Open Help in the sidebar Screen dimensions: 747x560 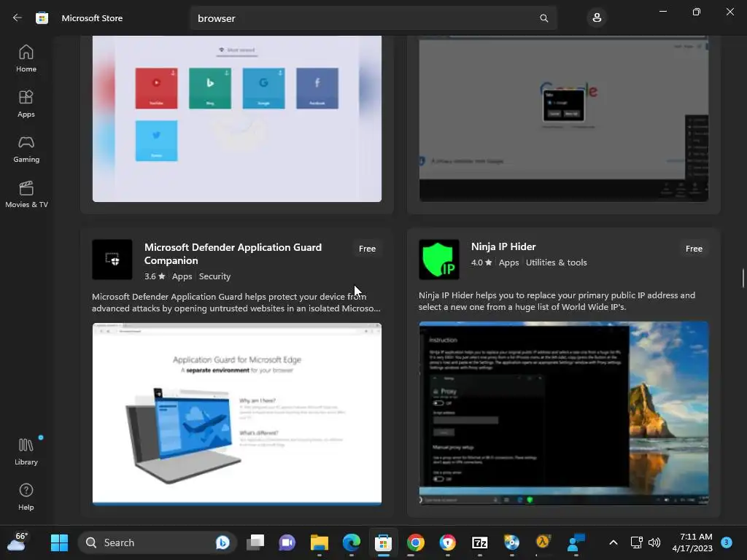[26, 497]
